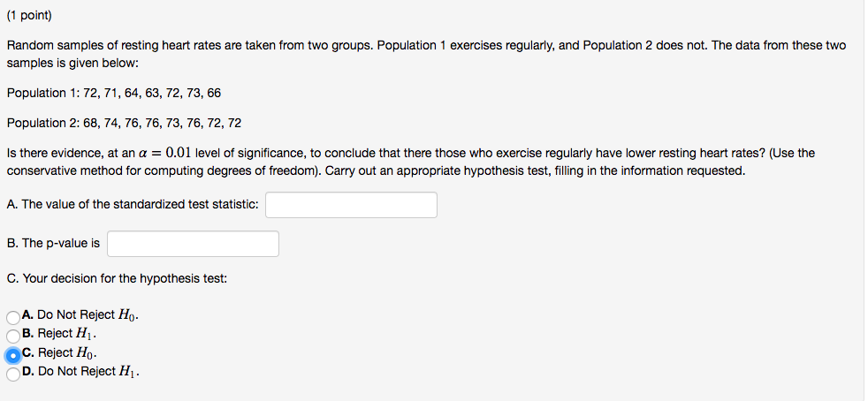
Task: Click the 'B. The p-value is' label
Action: 53,244
